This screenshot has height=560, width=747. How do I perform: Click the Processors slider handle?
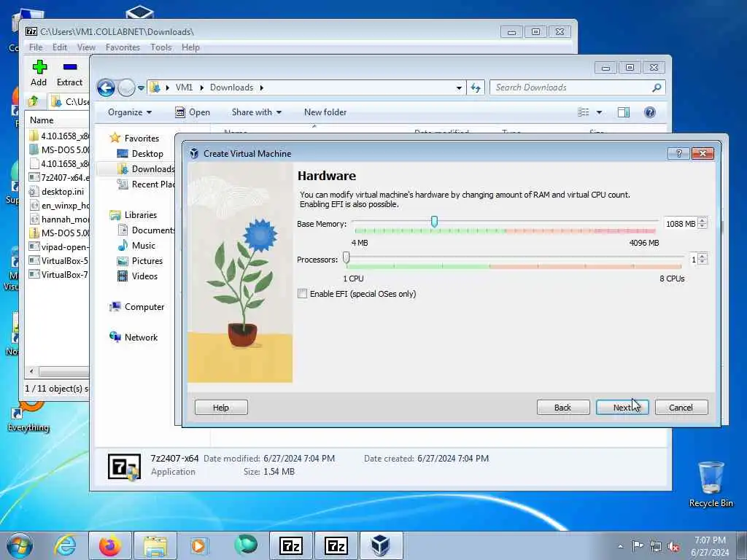[x=347, y=257]
